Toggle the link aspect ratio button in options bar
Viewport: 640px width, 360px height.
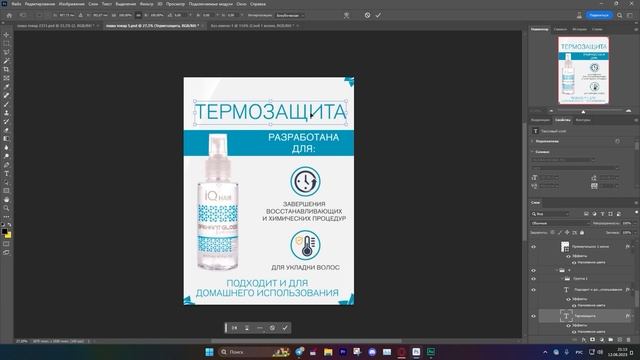[138, 15]
